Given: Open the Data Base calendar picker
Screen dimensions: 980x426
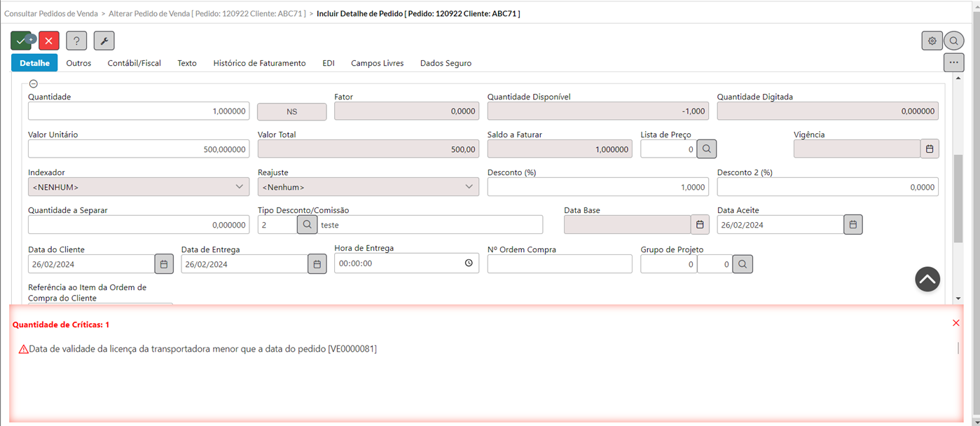Looking at the screenshot, I should click(x=700, y=224).
